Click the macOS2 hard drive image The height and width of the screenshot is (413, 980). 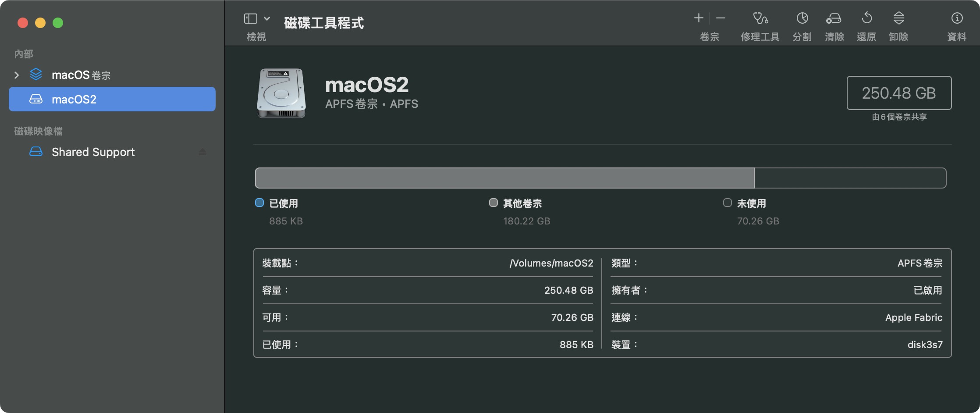[x=281, y=93]
